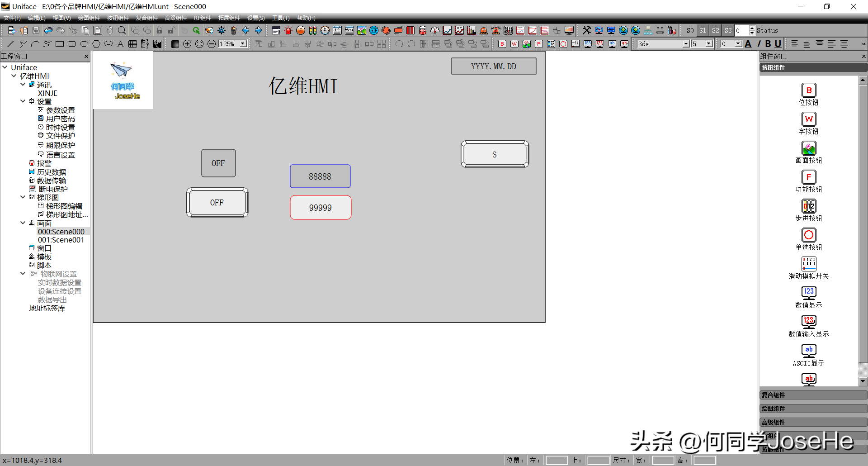Click the alarm lamp icon in toolbar
This screenshot has width=868, height=466.
point(288,30)
